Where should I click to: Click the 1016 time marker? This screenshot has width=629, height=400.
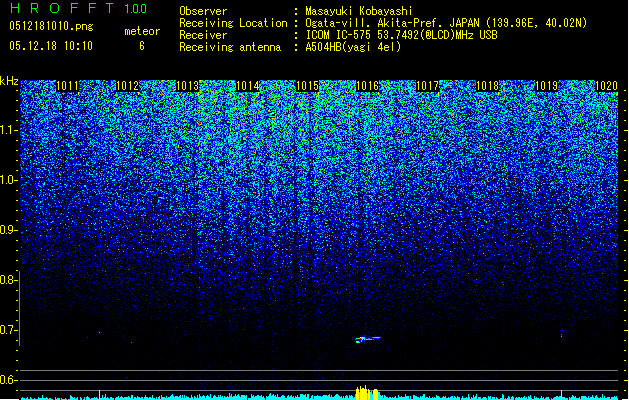pyautogui.click(x=367, y=86)
